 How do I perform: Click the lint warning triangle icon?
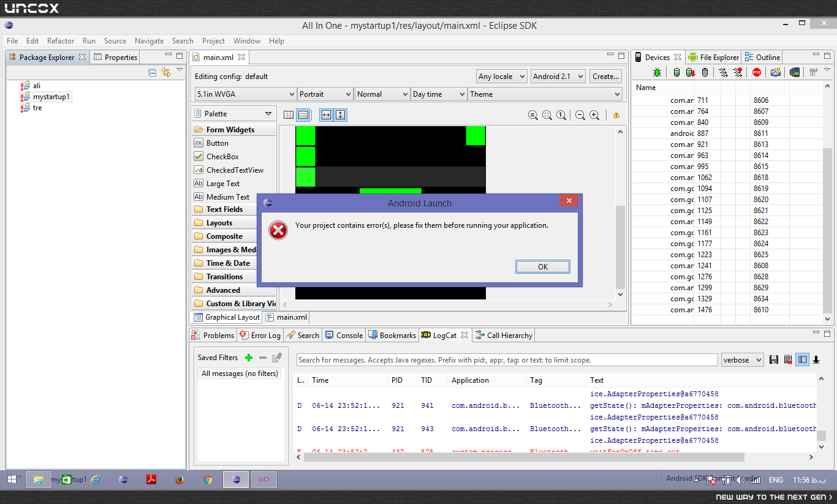(x=616, y=115)
